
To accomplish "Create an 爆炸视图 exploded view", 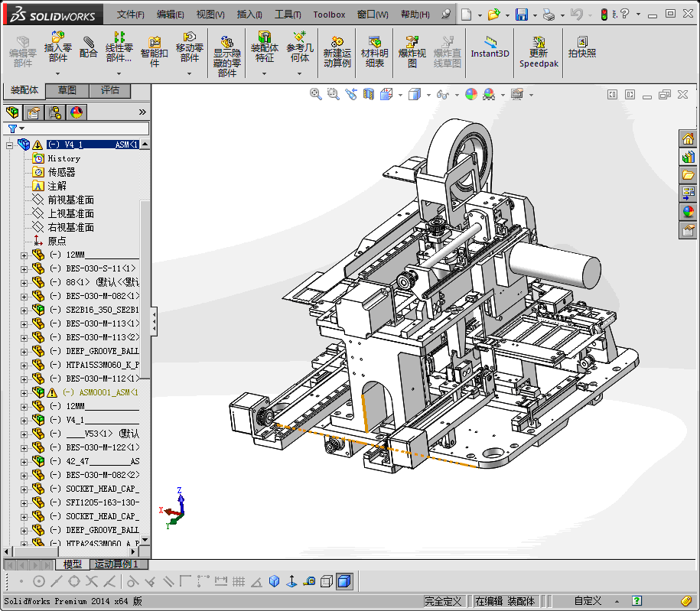I will coord(412,50).
